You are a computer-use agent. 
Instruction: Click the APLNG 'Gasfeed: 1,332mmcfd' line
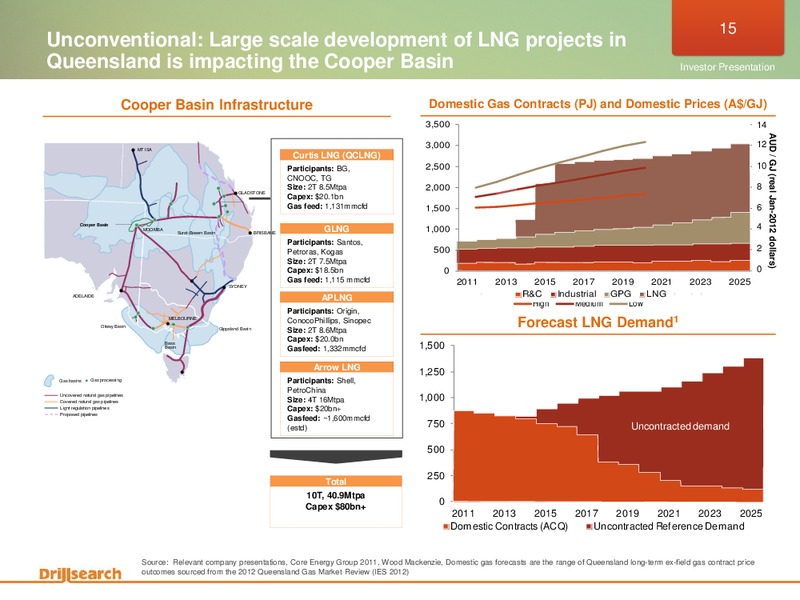[327, 349]
